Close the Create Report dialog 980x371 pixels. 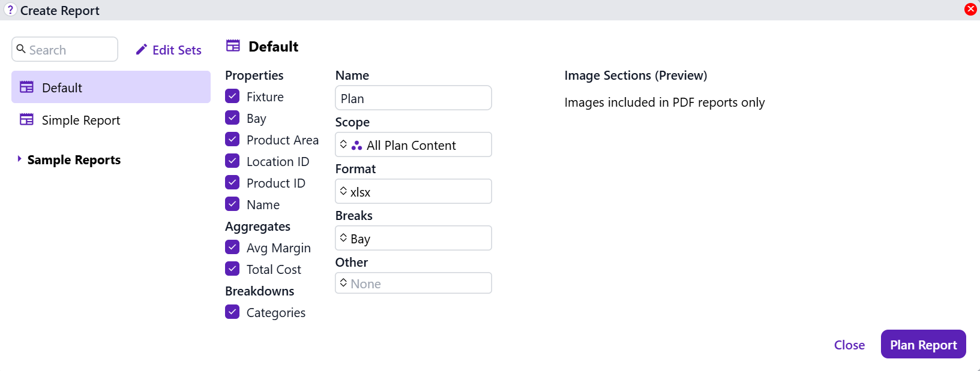[970, 9]
